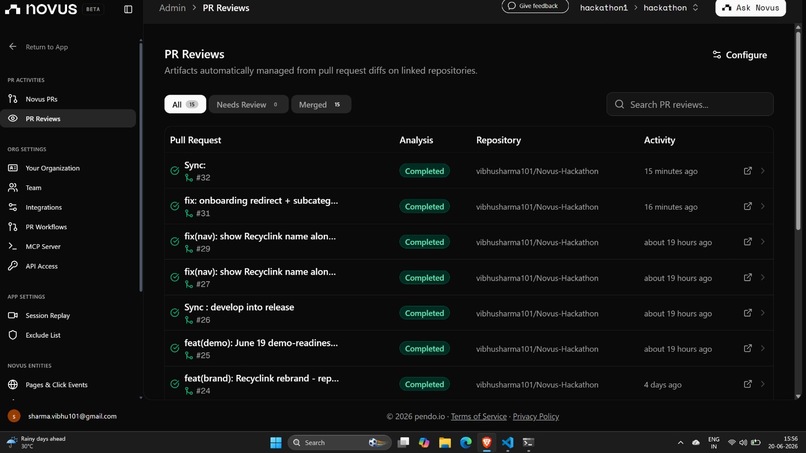
Task: Toggle the sidebar collapse icon
Action: 128,9
